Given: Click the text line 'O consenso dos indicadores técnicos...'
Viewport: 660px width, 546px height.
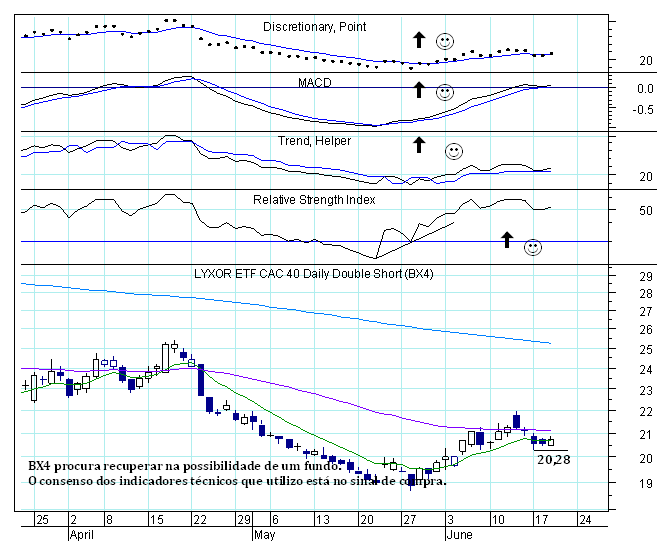Looking at the screenshot, I should [237, 480].
